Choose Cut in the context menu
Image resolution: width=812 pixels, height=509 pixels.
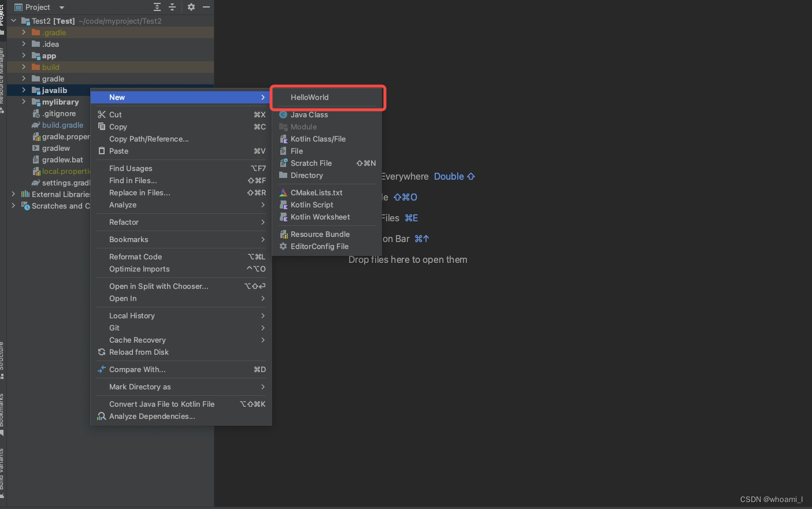[x=181, y=114]
